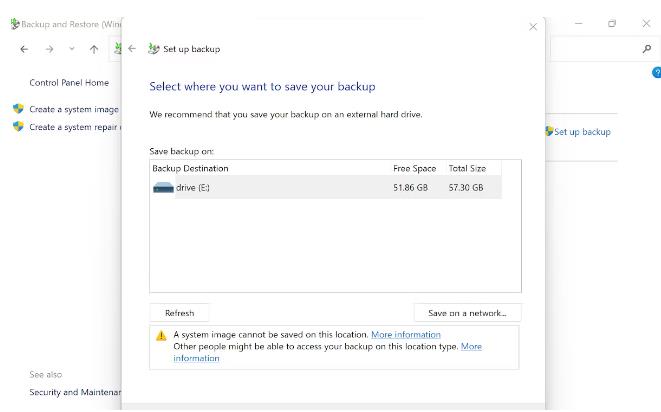Click the back arrow in Set up backup dialog
661x412 pixels.
tap(132, 49)
